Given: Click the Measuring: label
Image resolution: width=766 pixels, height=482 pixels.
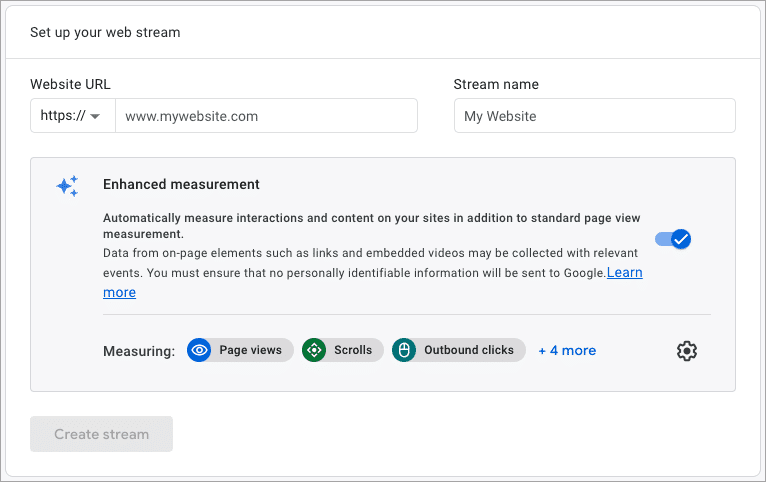Looking at the screenshot, I should [x=139, y=351].
